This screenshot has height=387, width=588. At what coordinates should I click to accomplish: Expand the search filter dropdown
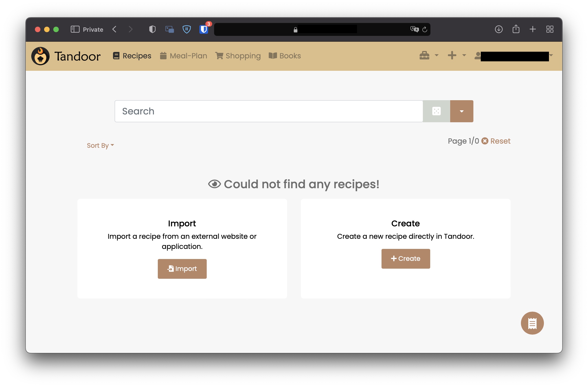point(461,111)
